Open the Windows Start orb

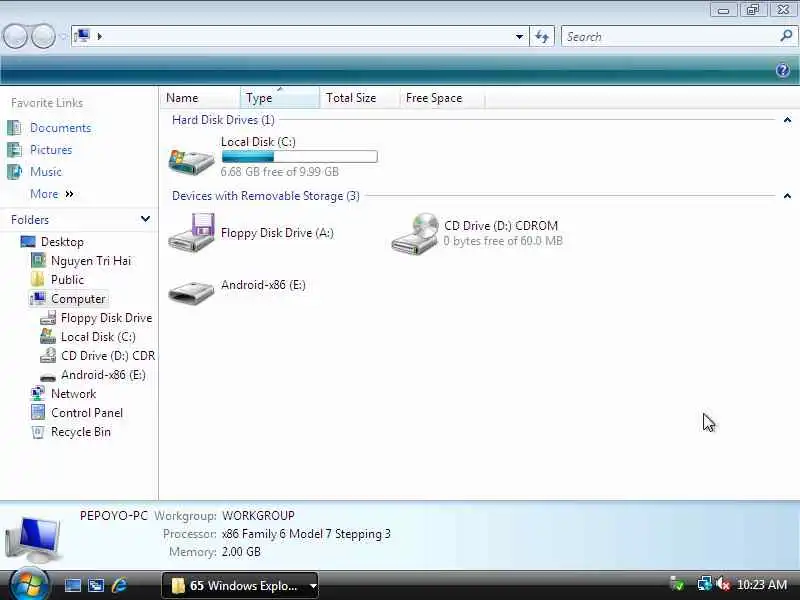29,584
